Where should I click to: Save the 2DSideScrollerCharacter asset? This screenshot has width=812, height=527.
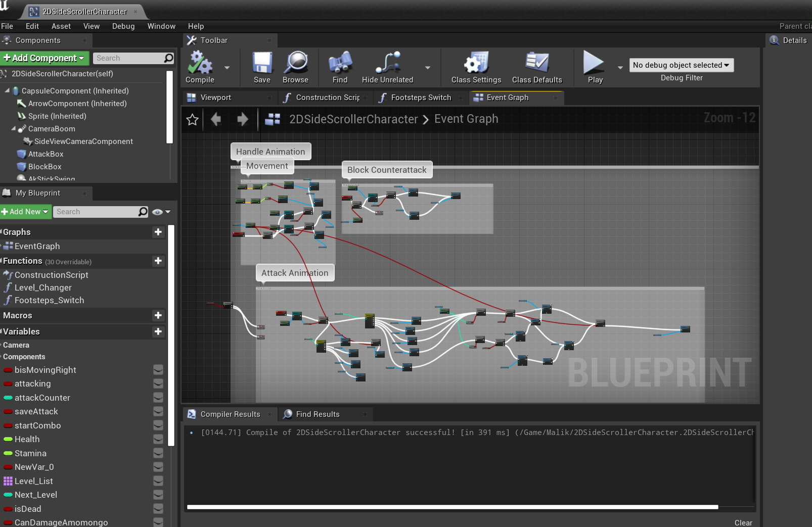click(x=261, y=67)
